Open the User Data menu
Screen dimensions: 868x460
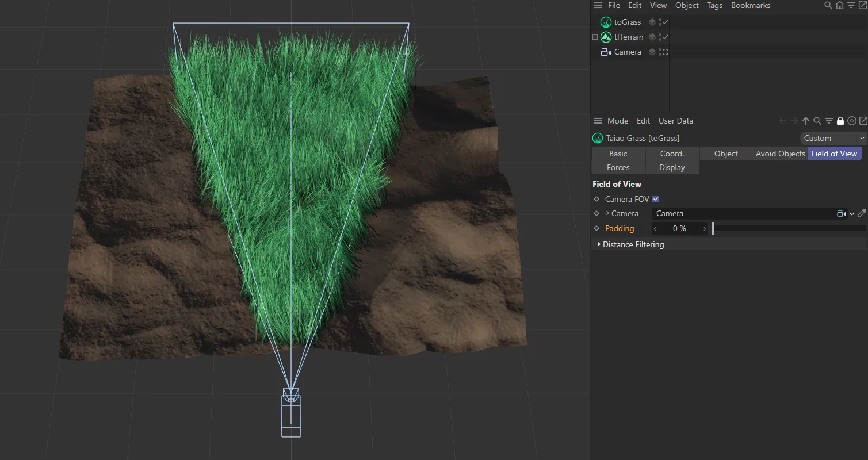[x=675, y=121]
